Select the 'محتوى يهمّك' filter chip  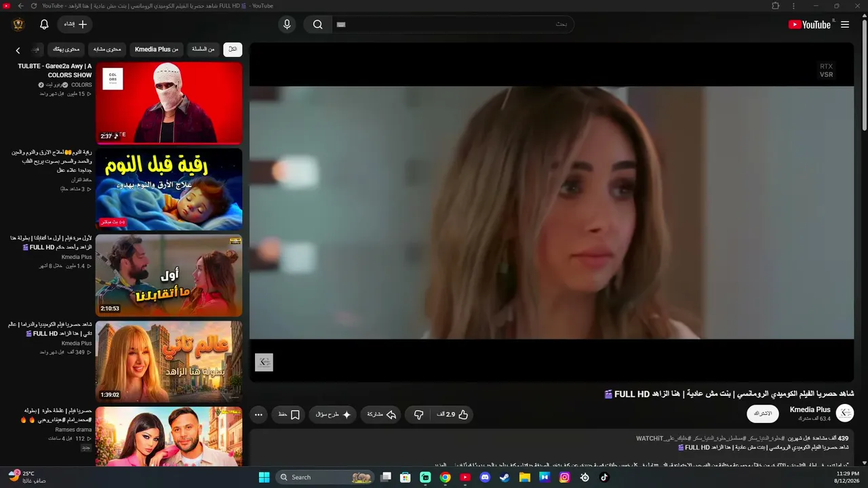click(x=66, y=49)
